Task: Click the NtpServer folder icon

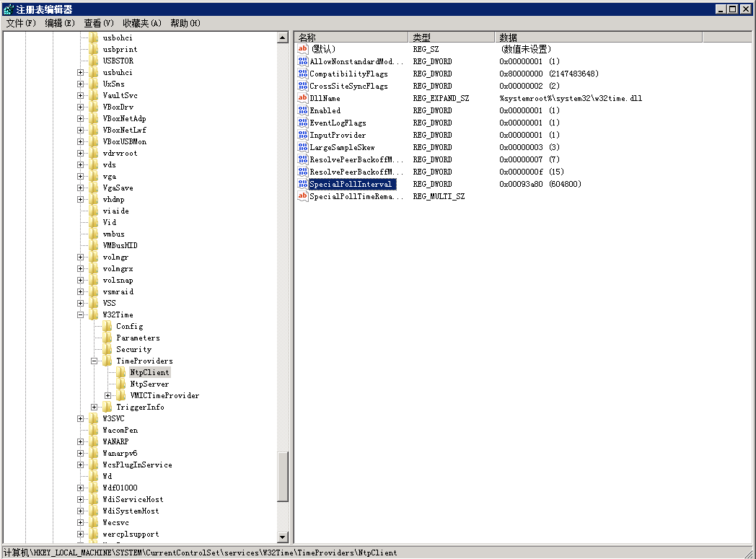Action: (x=121, y=384)
